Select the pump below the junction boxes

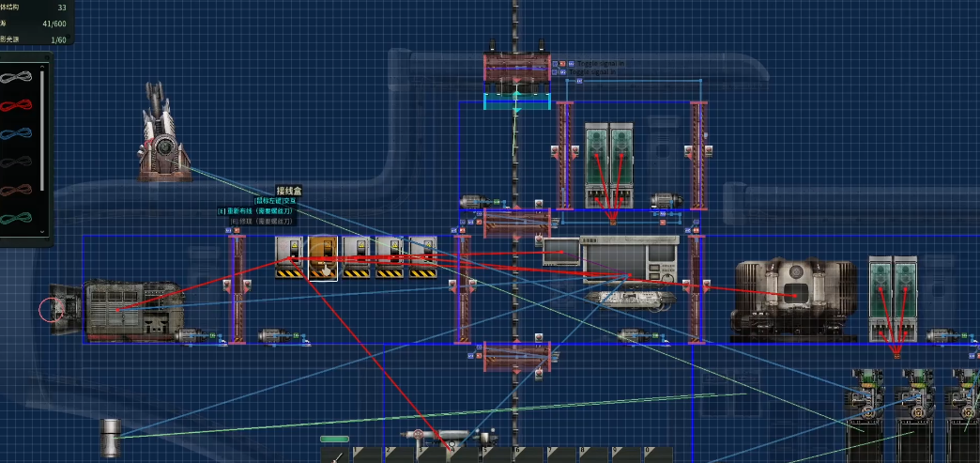point(275,336)
